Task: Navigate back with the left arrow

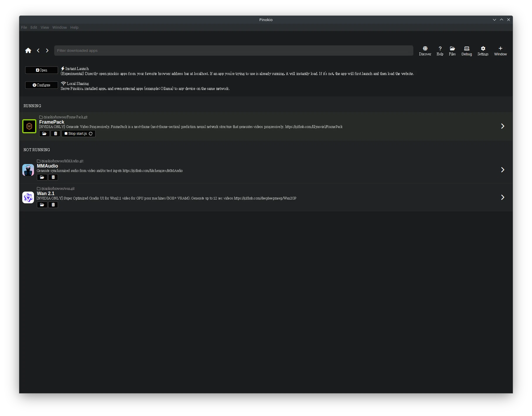Action: (x=38, y=50)
